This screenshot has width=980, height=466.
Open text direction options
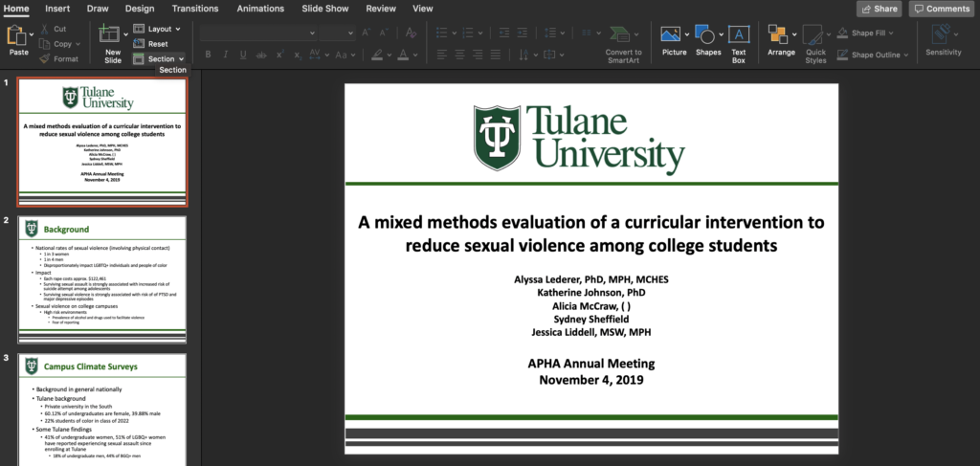527,55
